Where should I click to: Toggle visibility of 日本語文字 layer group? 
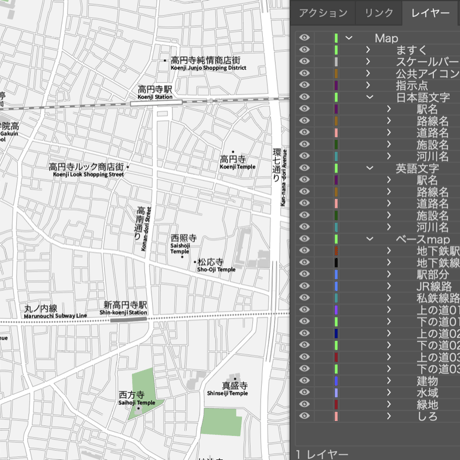click(x=304, y=97)
